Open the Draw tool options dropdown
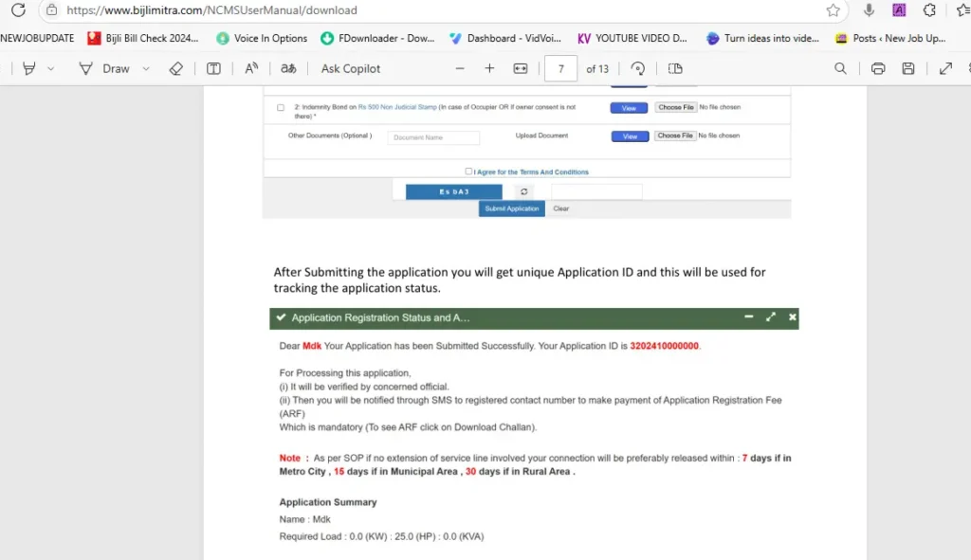971x560 pixels. point(146,68)
